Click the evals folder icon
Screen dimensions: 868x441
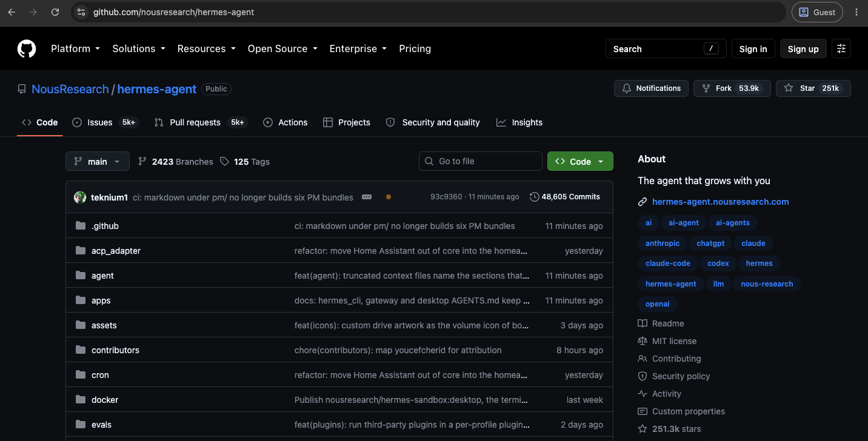[x=81, y=425]
